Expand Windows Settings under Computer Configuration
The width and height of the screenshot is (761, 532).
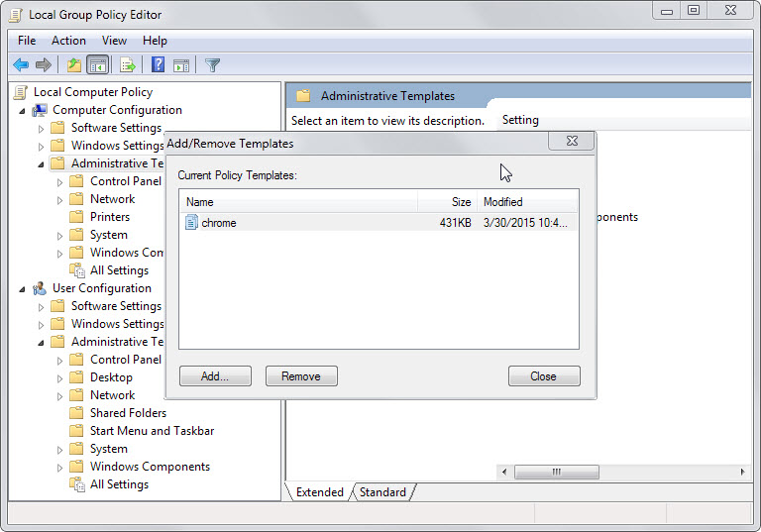(42, 147)
